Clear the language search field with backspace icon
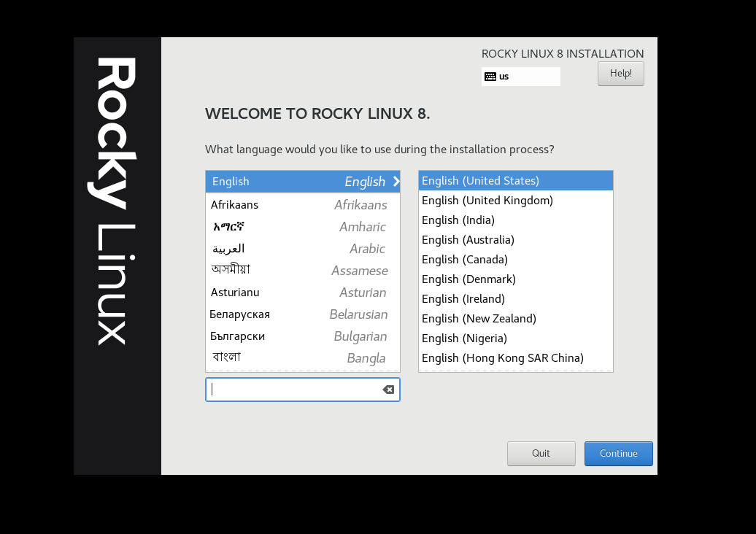The height and width of the screenshot is (534, 756). [388, 390]
